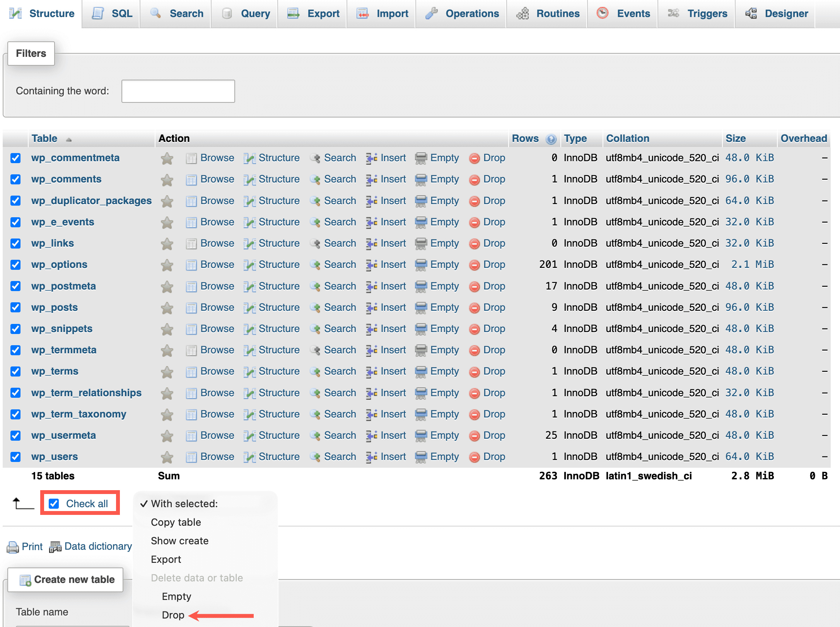Collapse the Filters panel
Screen dimensions: 840x627
31,53
